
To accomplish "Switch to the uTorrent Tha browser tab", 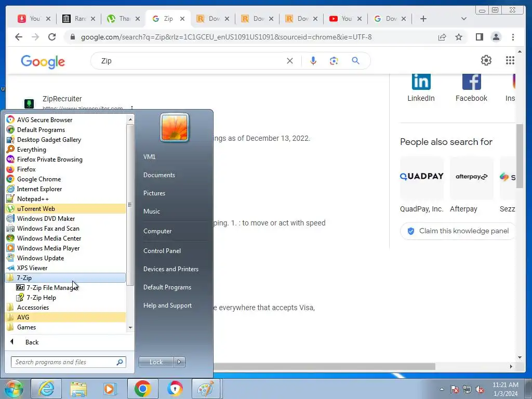I will [124, 19].
